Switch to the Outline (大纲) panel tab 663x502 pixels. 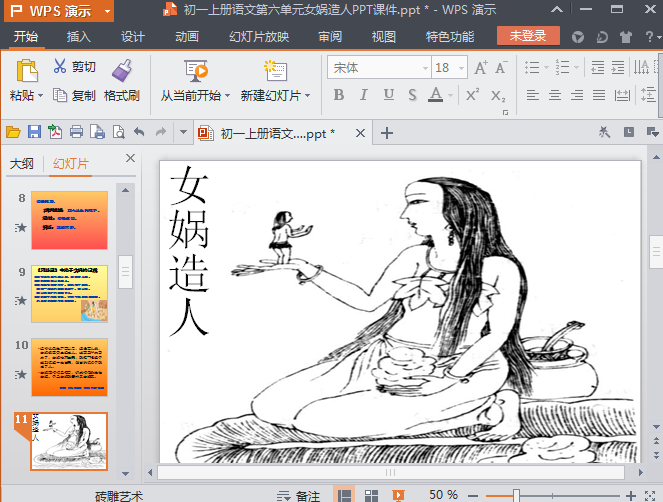tap(21, 164)
